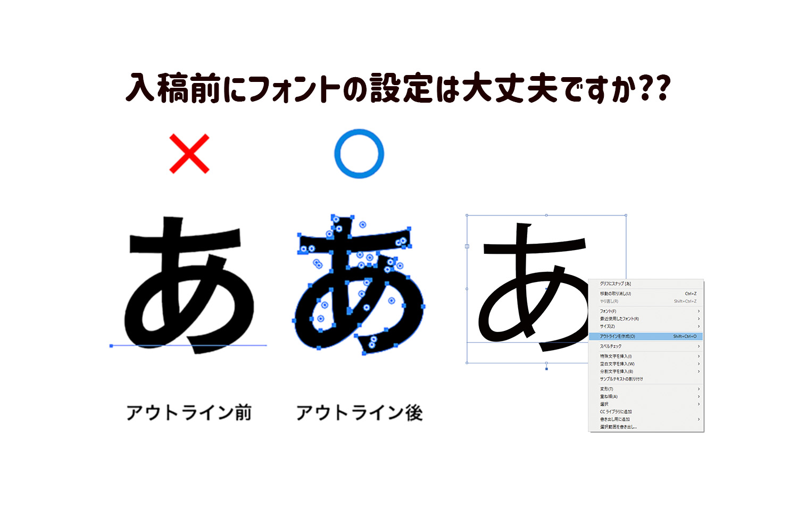Click the blue circle mark icon
This screenshot has height=532, width=798.
tap(359, 153)
